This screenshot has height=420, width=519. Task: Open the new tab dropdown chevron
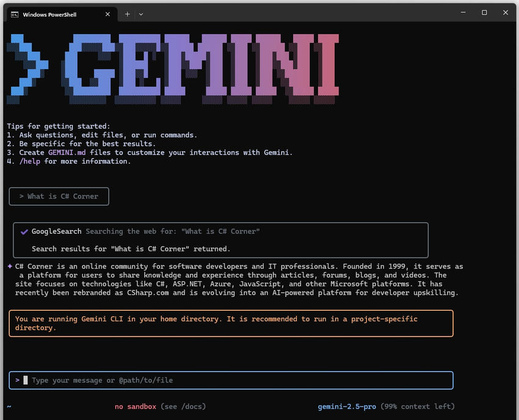point(141,13)
